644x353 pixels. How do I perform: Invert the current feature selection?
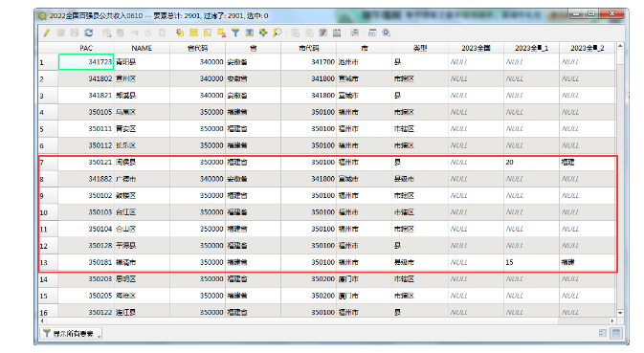tap(208, 33)
